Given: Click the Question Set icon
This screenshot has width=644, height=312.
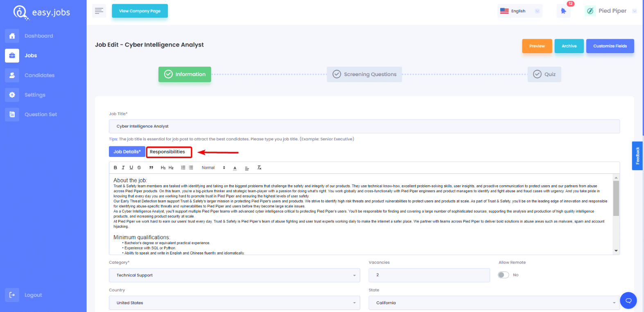Looking at the screenshot, I should coord(12,114).
